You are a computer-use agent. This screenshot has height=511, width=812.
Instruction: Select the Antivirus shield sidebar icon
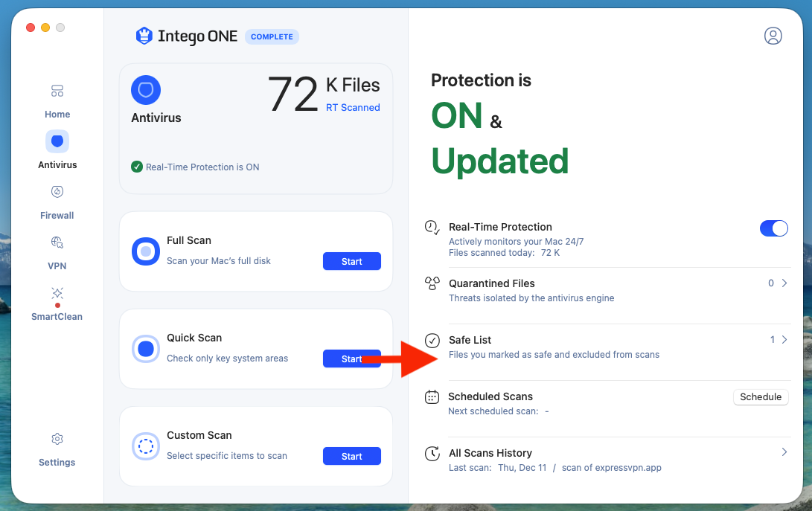[x=57, y=141]
